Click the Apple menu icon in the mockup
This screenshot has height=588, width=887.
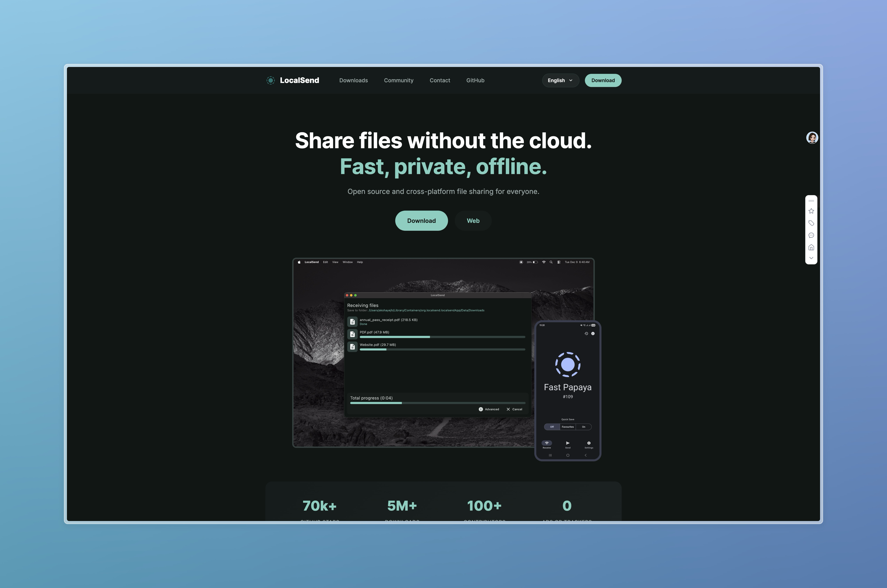point(299,262)
